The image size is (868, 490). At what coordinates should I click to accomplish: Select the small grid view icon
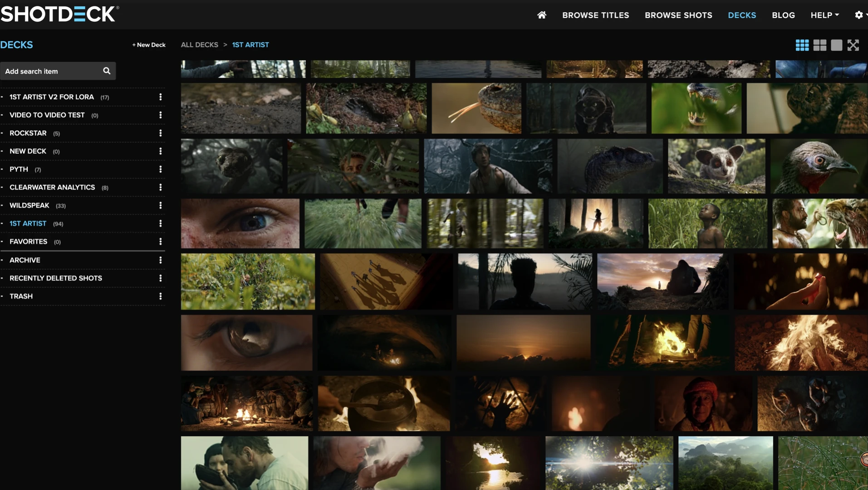tap(802, 45)
